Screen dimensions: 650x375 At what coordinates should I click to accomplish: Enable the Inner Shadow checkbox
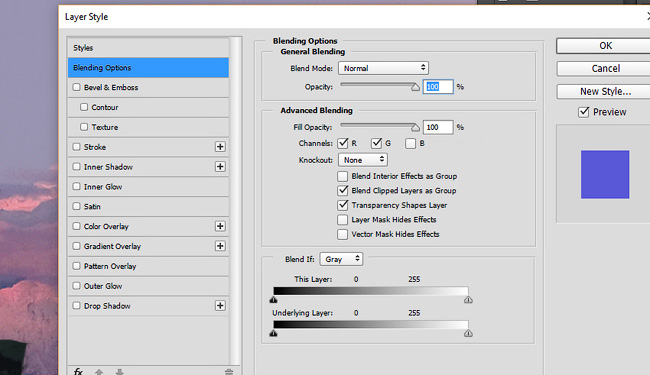[76, 167]
